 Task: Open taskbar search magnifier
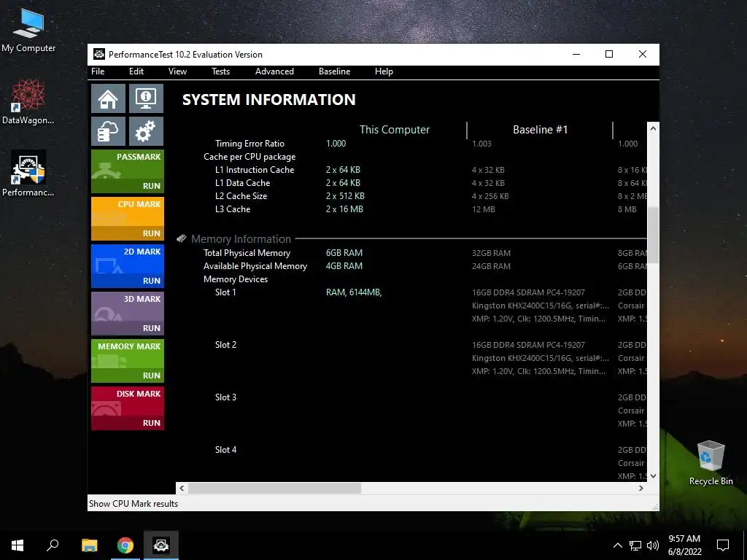click(x=53, y=545)
